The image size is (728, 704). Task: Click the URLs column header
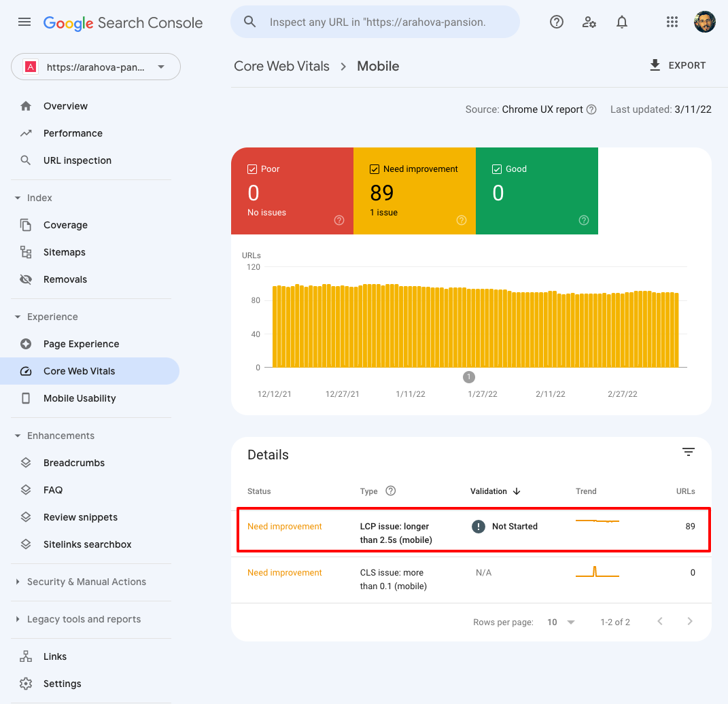pos(685,491)
